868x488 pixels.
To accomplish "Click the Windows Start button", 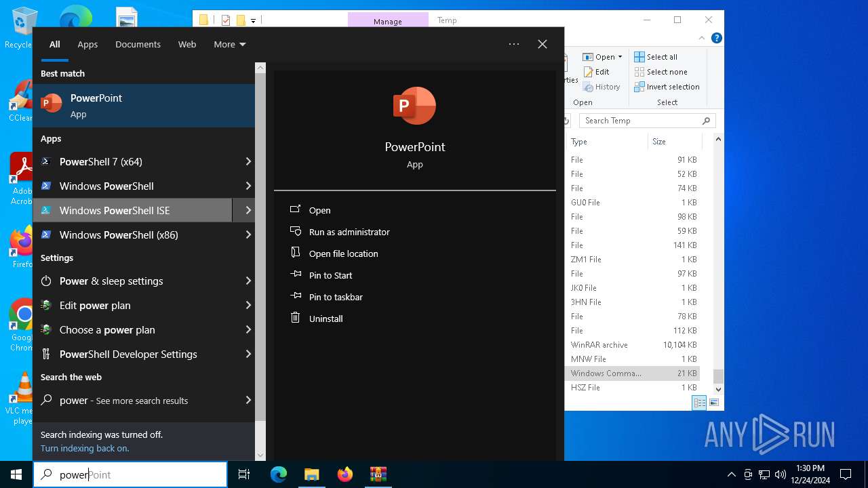I will (x=16, y=474).
